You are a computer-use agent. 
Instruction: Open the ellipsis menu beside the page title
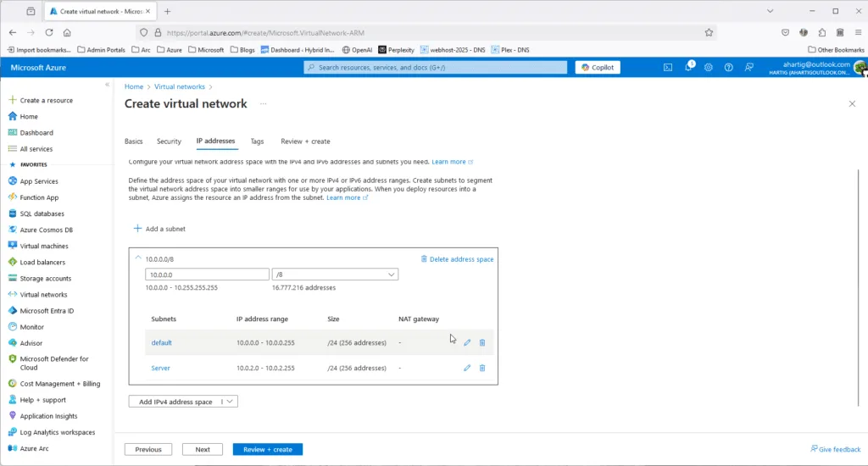click(264, 104)
